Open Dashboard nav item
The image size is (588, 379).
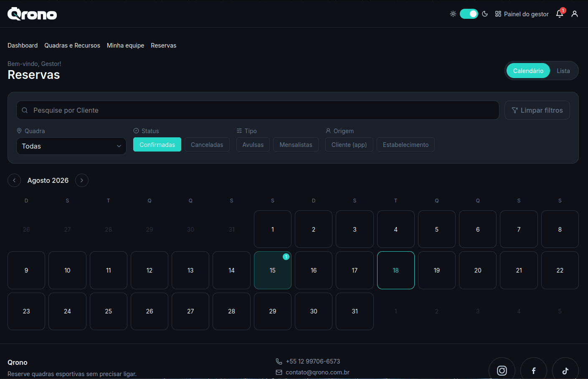tap(23, 45)
